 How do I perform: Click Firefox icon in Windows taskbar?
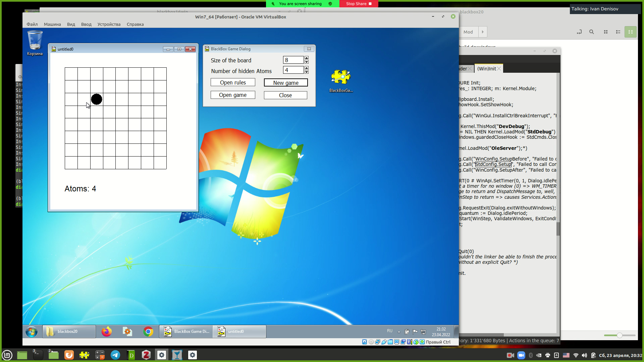point(107,331)
